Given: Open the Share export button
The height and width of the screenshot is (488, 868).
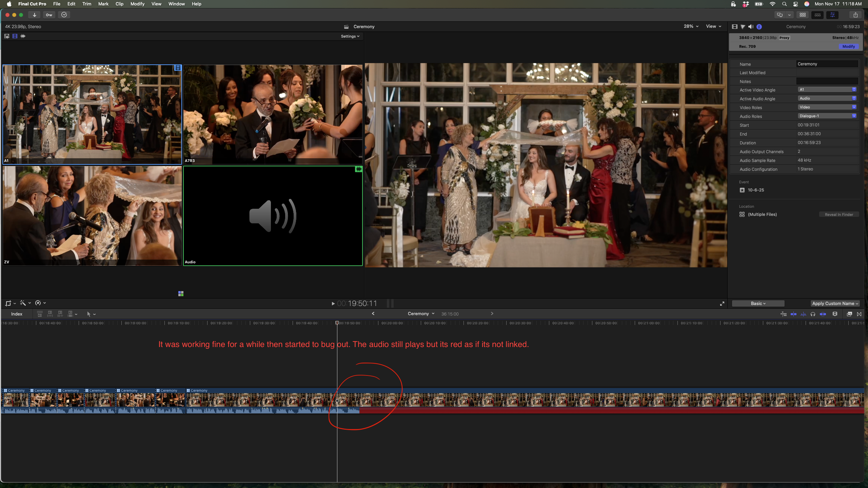Looking at the screenshot, I should 855,15.
